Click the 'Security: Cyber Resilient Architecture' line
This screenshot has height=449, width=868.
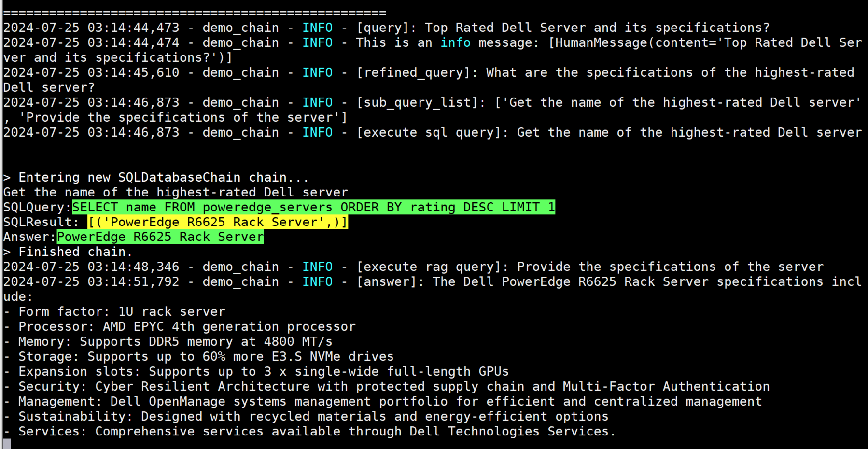(386, 387)
